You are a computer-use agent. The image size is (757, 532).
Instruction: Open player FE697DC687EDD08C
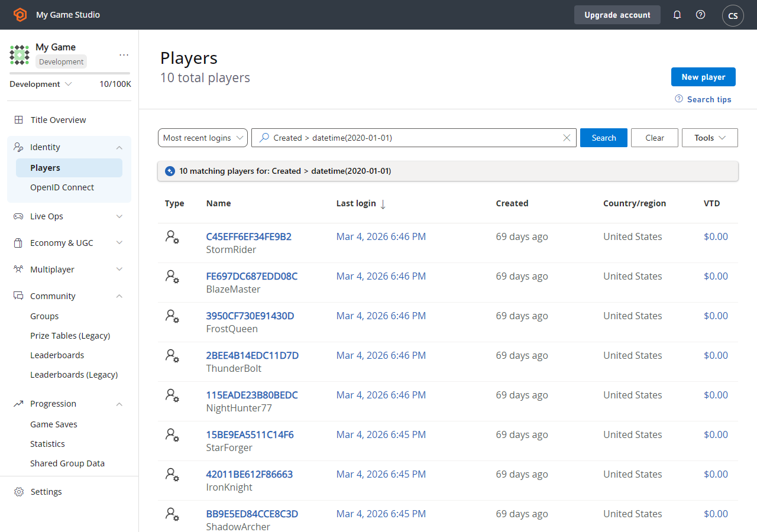click(251, 276)
